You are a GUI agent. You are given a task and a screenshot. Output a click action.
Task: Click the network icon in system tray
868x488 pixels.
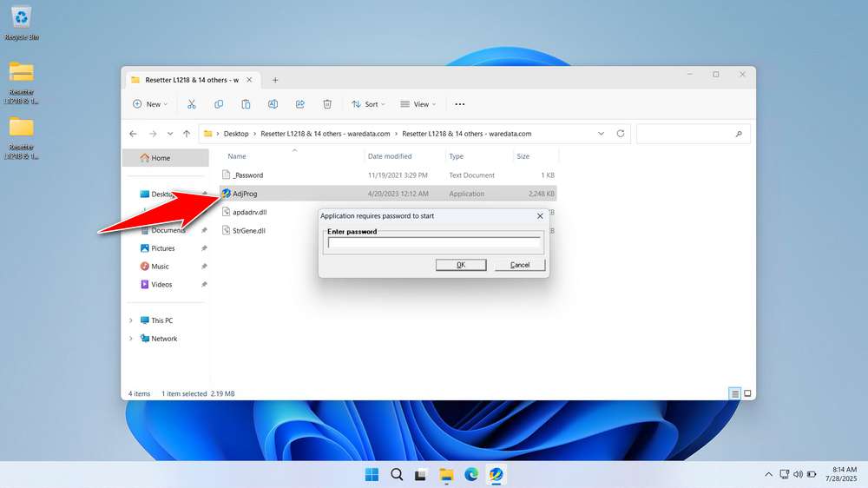pyautogui.click(x=784, y=475)
